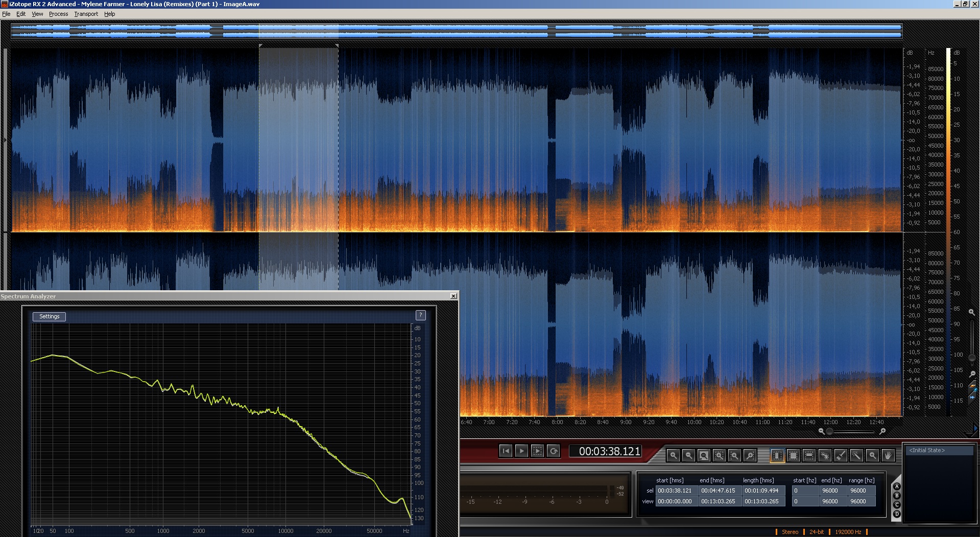980x537 pixels.
Task: Open the Transport menu
Action: (x=86, y=14)
